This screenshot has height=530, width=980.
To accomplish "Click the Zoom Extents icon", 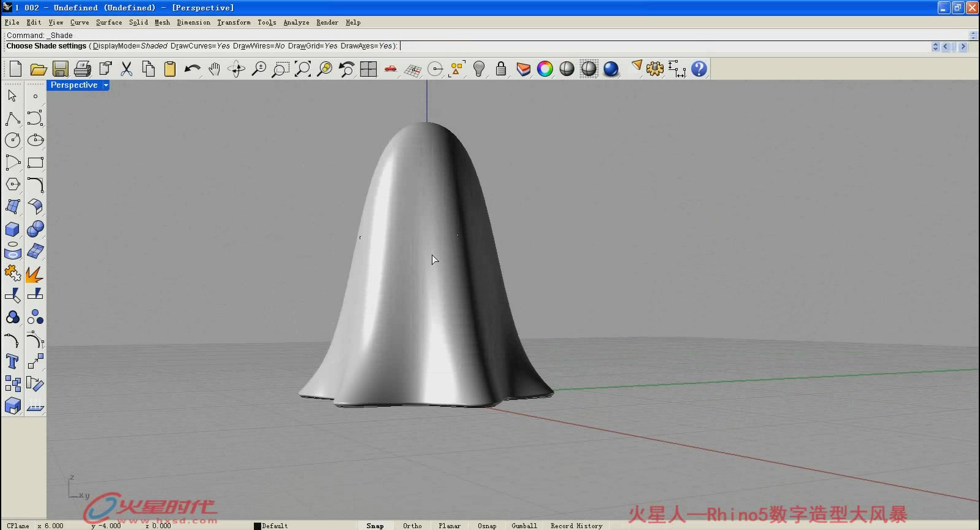I will tap(302, 69).
